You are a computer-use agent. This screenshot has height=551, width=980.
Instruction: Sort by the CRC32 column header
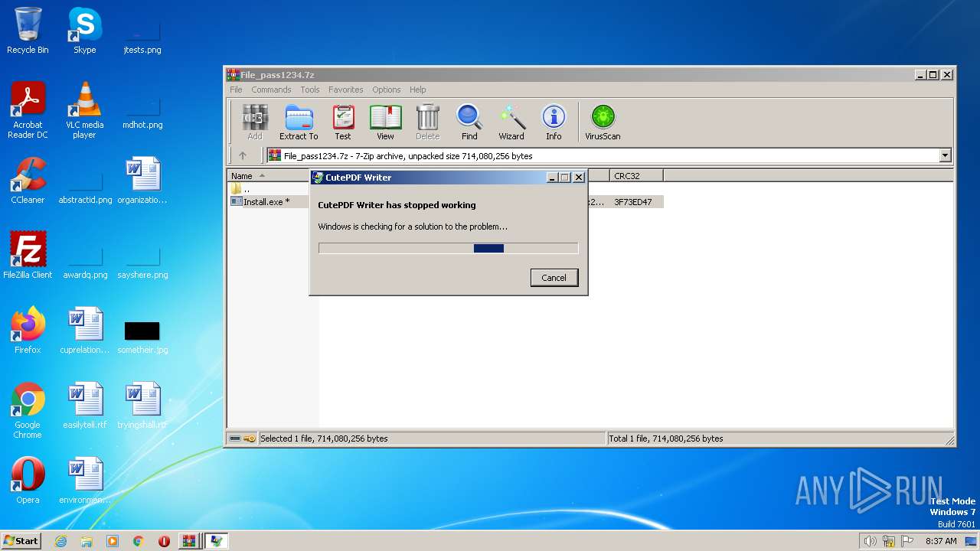click(x=636, y=176)
